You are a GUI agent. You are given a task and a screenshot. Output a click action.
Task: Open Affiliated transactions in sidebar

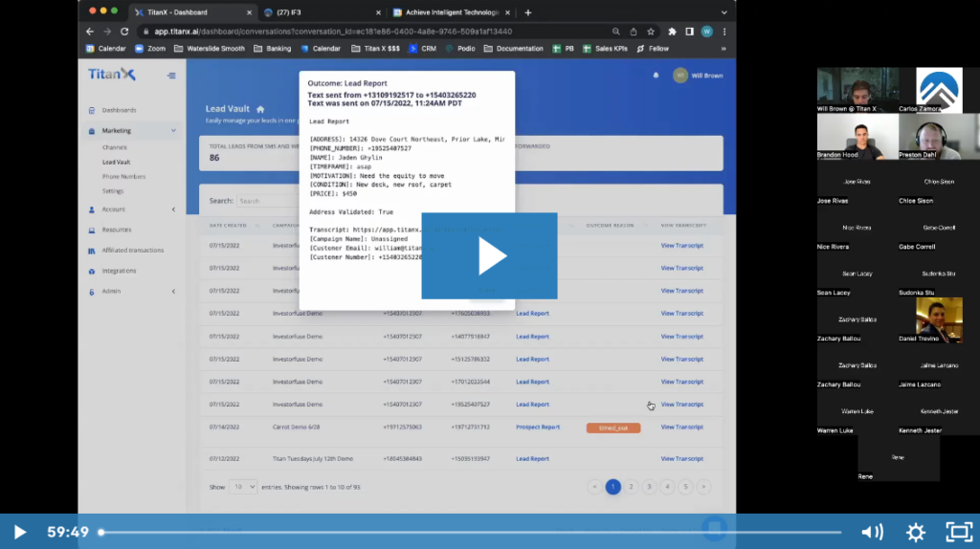click(x=132, y=251)
